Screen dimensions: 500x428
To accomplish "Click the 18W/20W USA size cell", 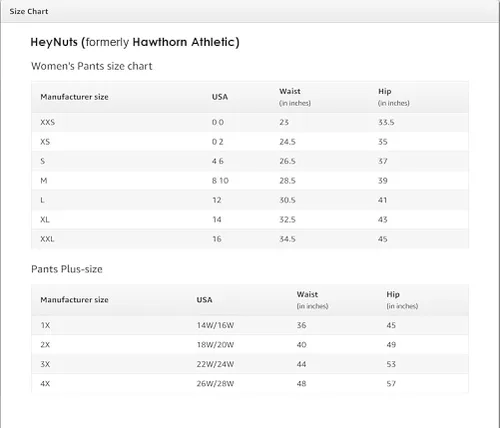I will 215,345.
